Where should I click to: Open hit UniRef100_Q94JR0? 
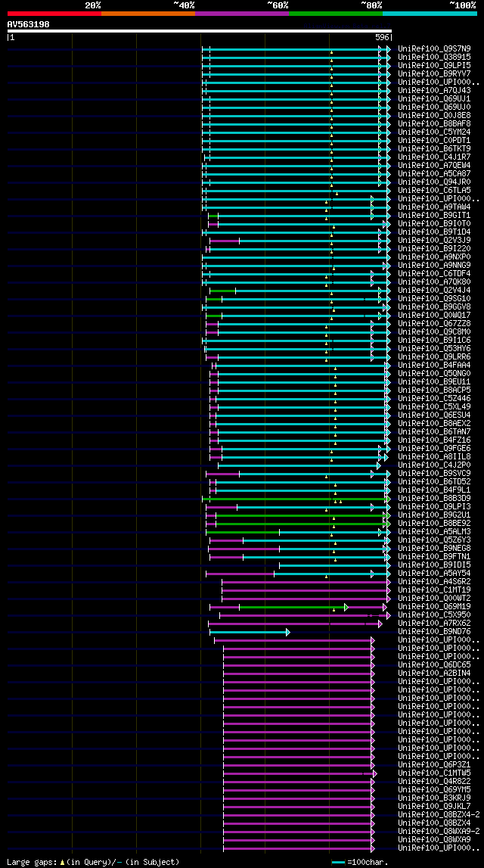pos(434,182)
